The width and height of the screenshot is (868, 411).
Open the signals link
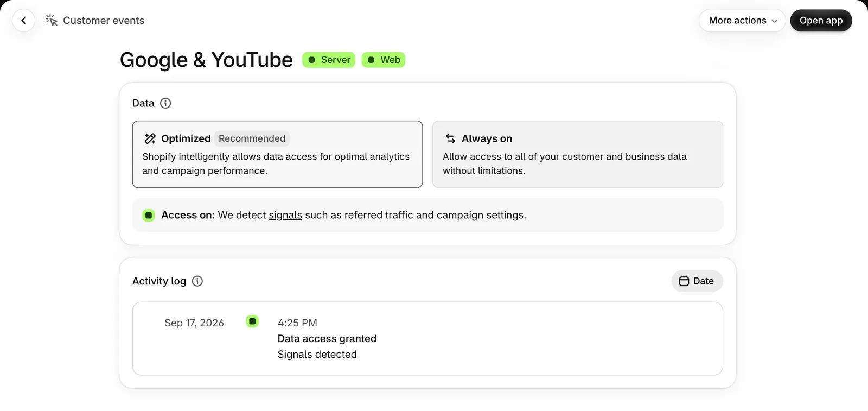click(x=285, y=215)
